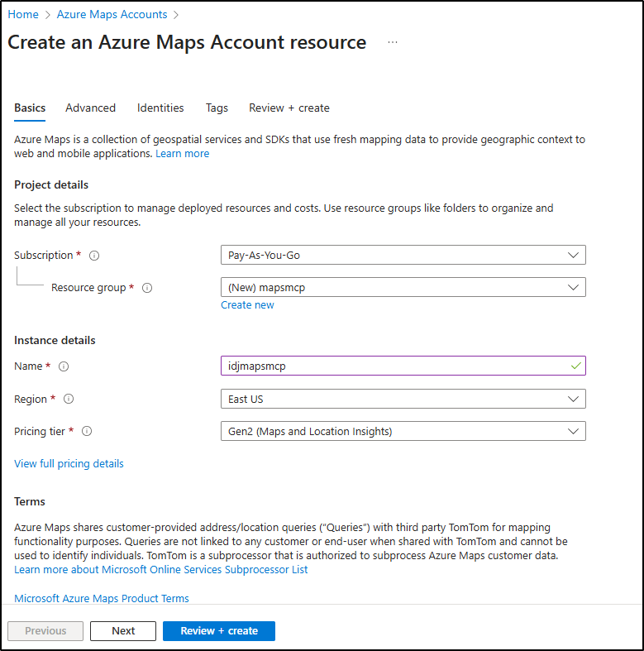Open the Resource group dropdown
The image size is (644, 651).
403,288
